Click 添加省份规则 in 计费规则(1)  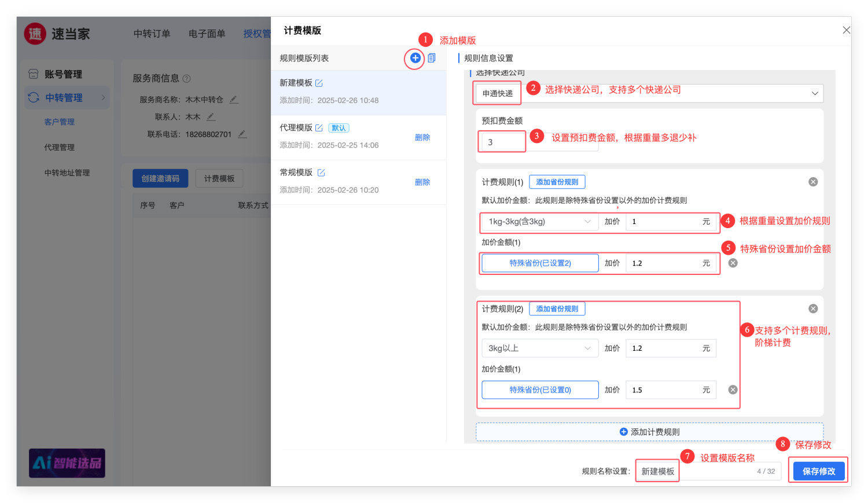(x=557, y=182)
